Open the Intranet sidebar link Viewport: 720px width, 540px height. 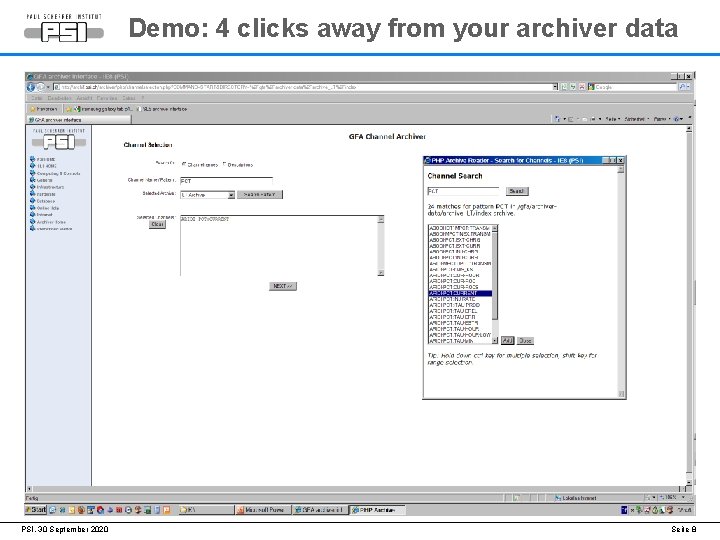coord(44,214)
